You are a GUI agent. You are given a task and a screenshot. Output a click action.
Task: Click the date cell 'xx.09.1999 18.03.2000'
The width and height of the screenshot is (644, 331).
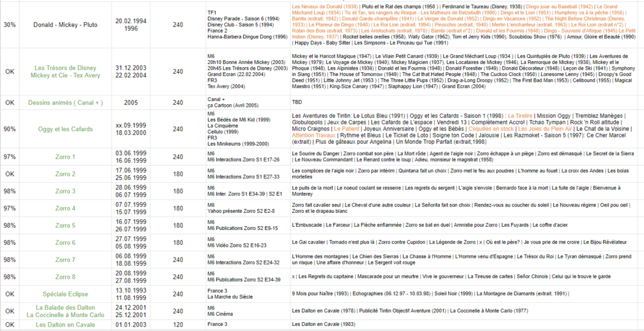(x=131, y=129)
